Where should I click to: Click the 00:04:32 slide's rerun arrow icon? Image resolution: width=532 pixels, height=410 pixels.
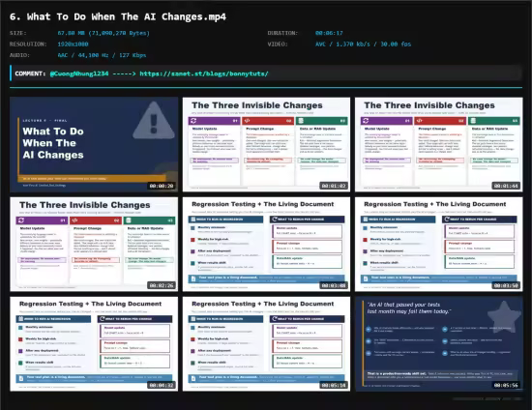pyautogui.click(x=103, y=319)
